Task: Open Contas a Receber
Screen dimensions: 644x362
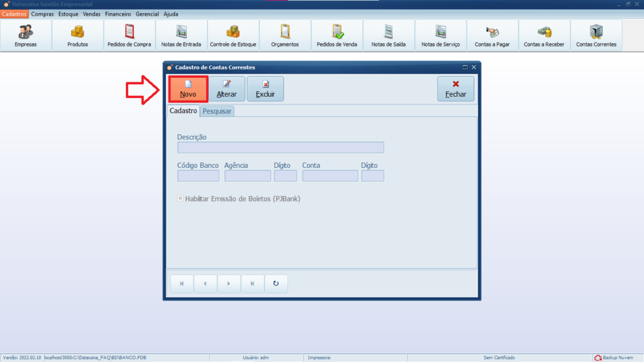Action: pos(544,36)
